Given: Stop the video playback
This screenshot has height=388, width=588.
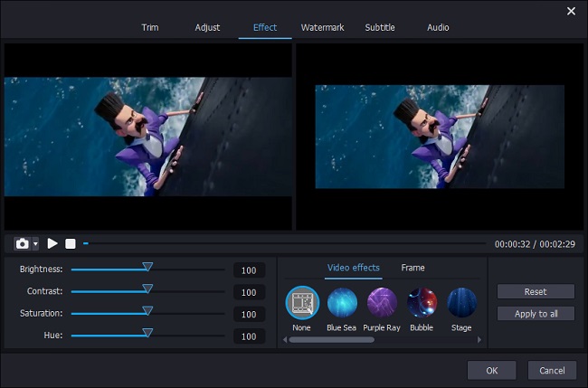Looking at the screenshot, I should coord(71,243).
